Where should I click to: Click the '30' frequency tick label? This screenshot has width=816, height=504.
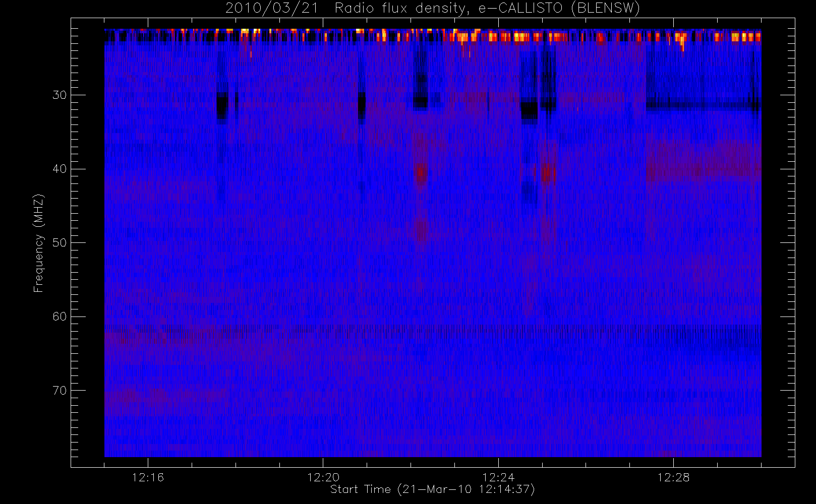tap(60, 95)
